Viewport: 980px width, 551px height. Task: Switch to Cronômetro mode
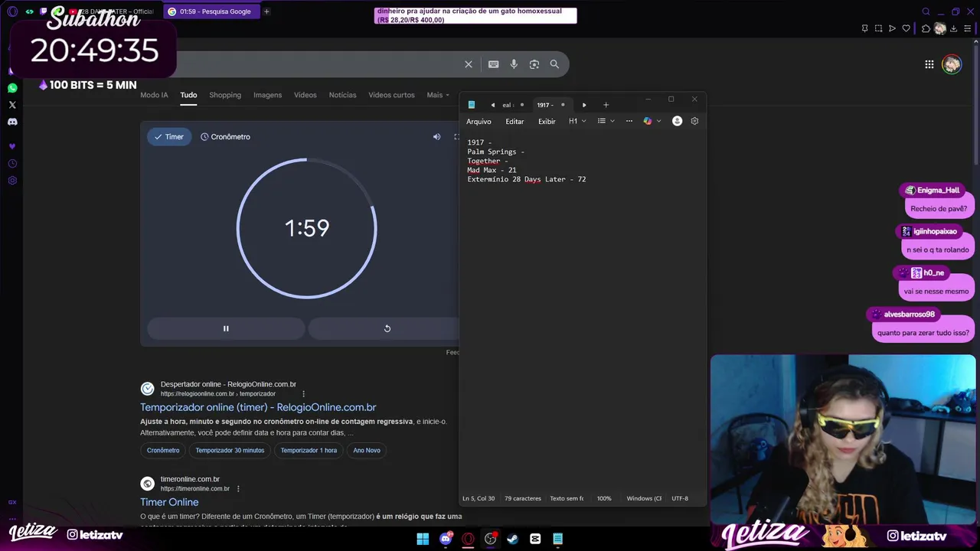coord(225,137)
